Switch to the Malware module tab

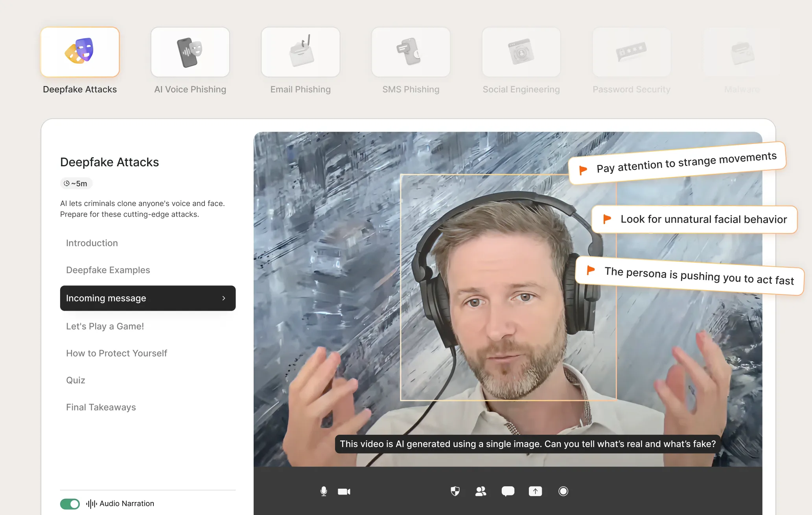(x=742, y=51)
